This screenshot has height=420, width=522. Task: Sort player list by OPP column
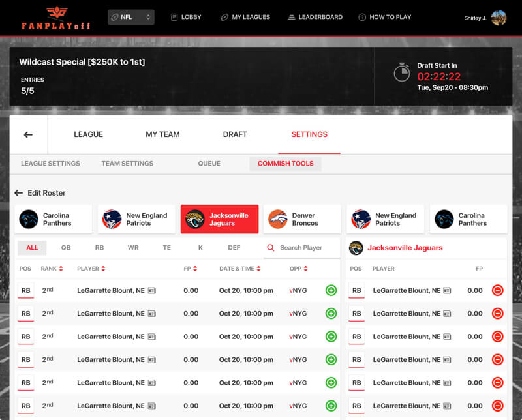point(299,269)
